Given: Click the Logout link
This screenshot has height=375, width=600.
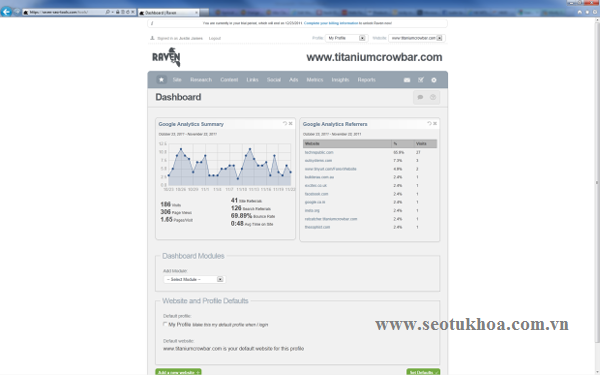Looking at the screenshot, I should pos(215,38).
